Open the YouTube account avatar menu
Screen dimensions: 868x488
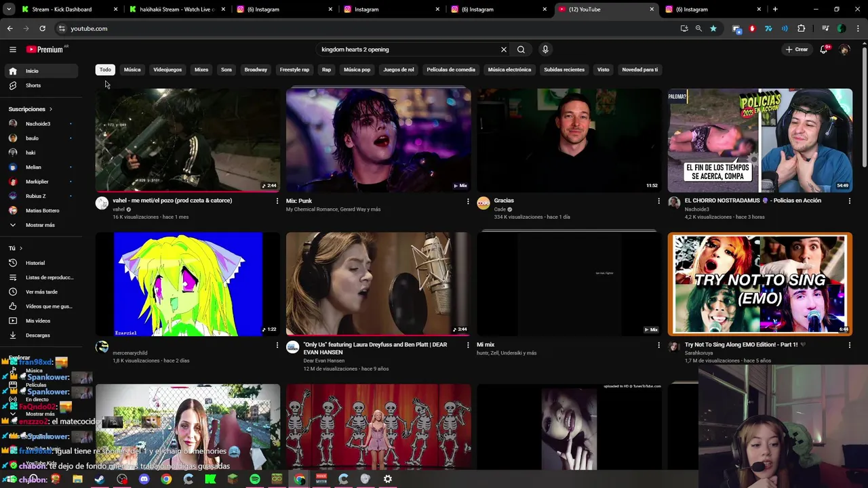(844, 49)
